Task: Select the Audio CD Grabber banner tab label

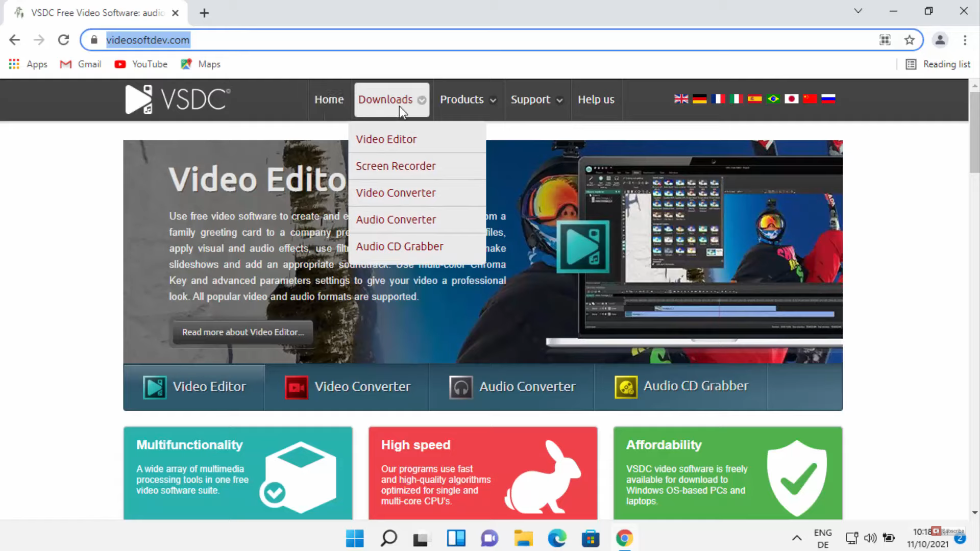Action: (x=696, y=386)
